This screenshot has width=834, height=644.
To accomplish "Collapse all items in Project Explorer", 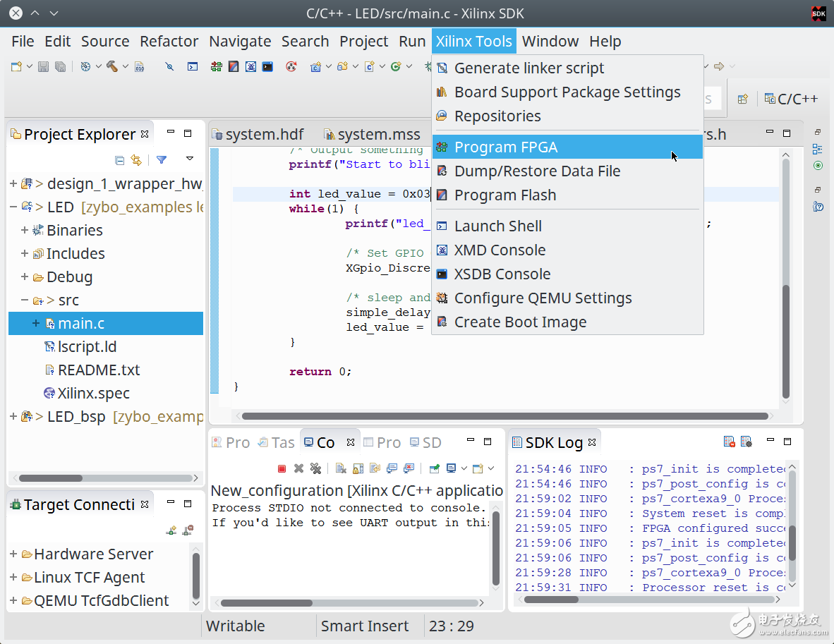I will click(119, 159).
